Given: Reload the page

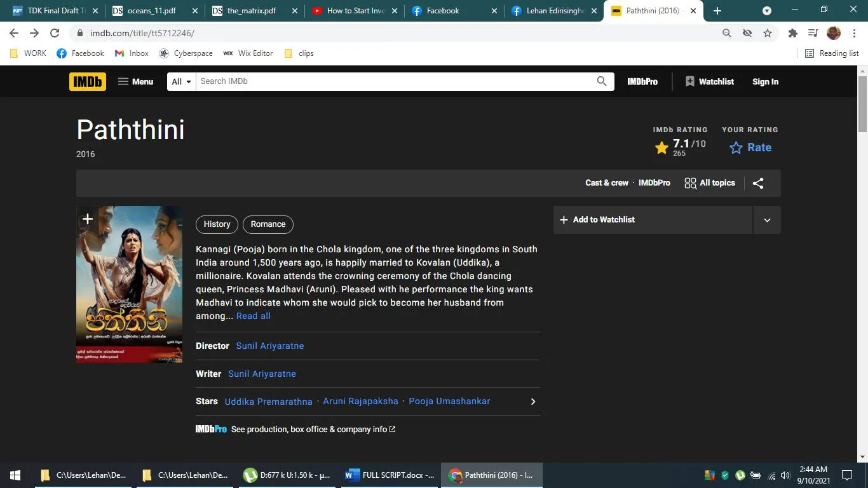Looking at the screenshot, I should coord(55,33).
